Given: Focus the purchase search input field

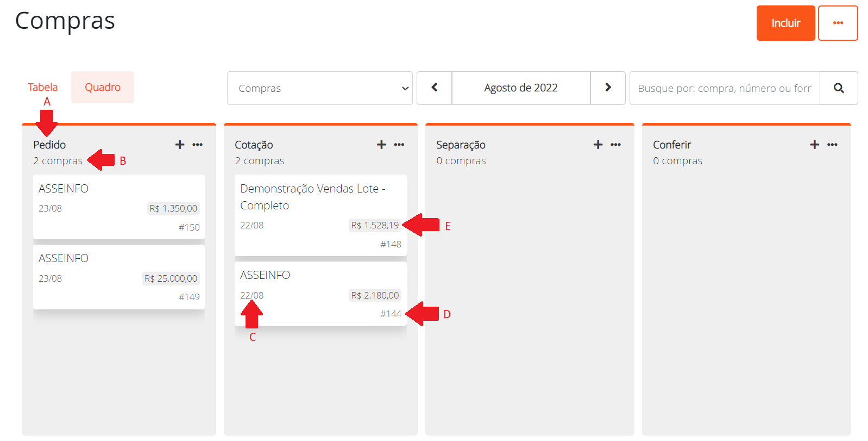Looking at the screenshot, I should tap(724, 88).
